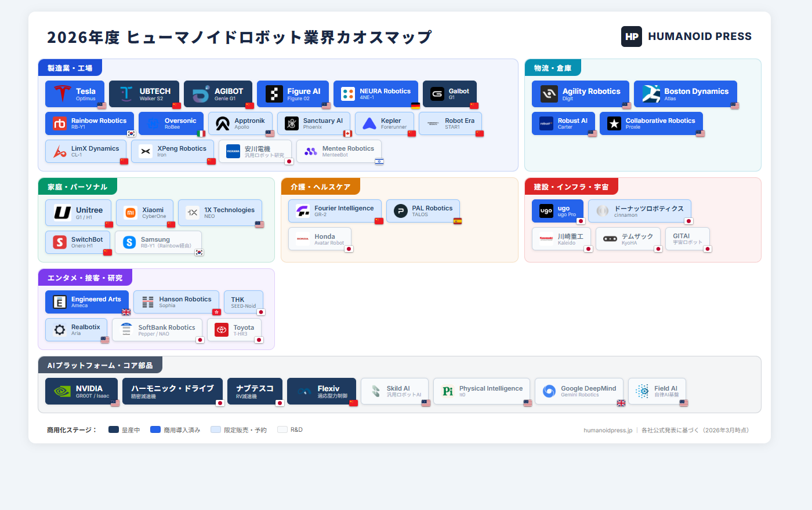The height and width of the screenshot is (510, 812).
Task: Open the Robot Era STAR1 card
Action: (x=450, y=123)
